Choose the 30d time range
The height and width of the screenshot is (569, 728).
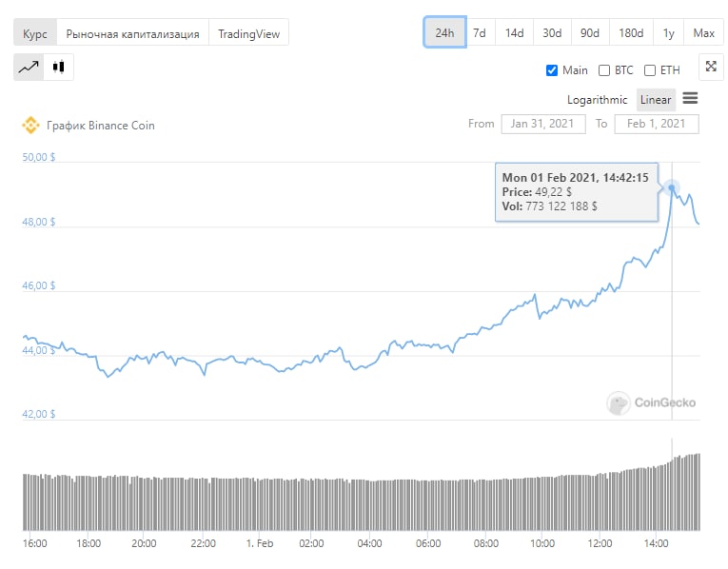pyautogui.click(x=553, y=33)
